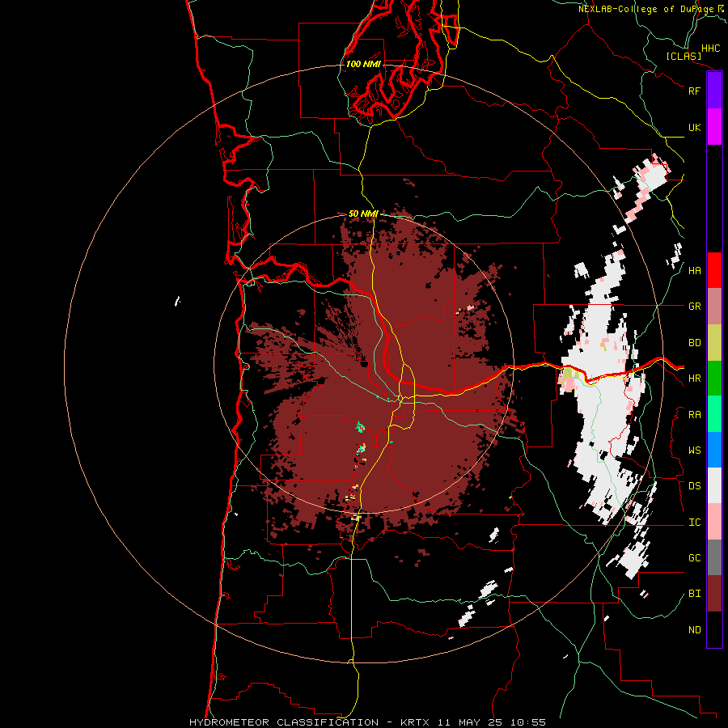This screenshot has height=728, width=728.
Task: Click the 'HR' legend label
Action: click(x=694, y=379)
